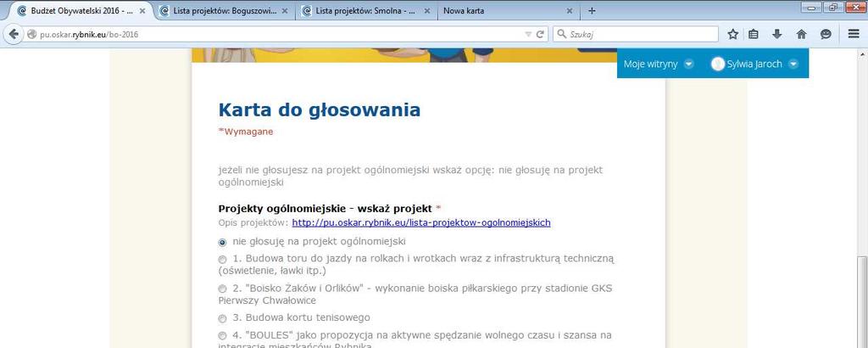
Task: Click the site identity globe icon in address bar
Action: (x=32, y=34)
